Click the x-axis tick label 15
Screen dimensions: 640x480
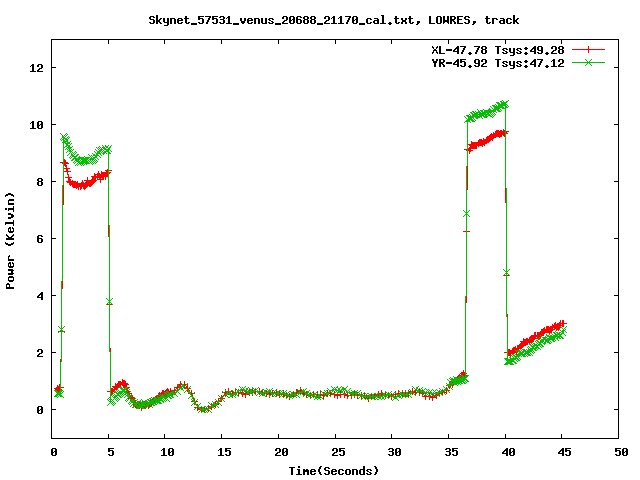point(224,452)
